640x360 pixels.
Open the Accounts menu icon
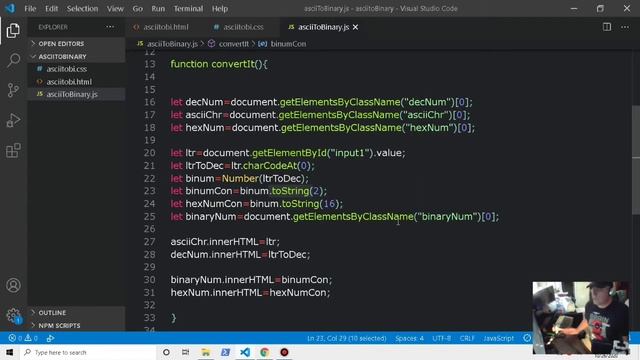(x=13, y=285)
